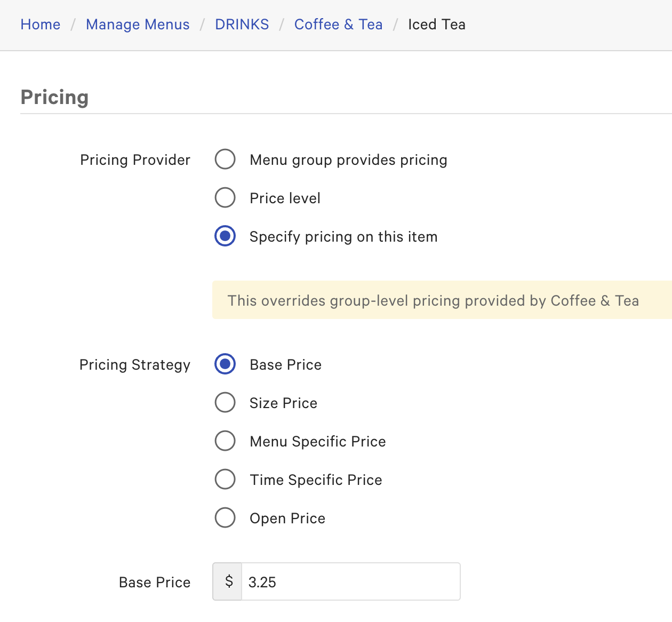
Task: Select 'Specify pricing on this item'
Action: (x=225, y=236)
